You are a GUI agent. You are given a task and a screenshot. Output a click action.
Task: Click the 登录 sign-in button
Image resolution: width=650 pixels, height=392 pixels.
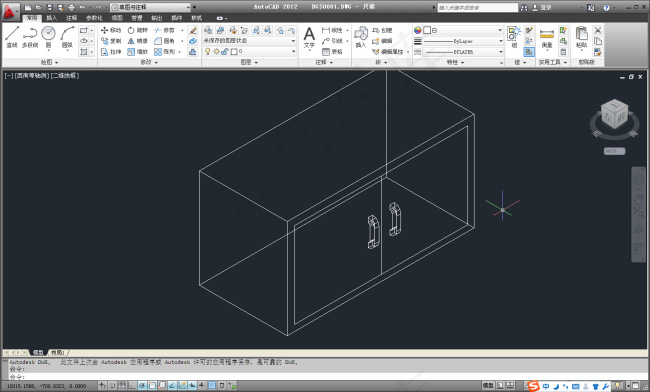[543, 7]
